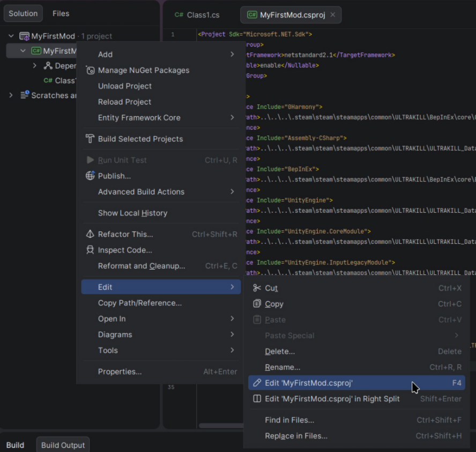Expand the Add submenu arrow

(x=232, y=54)
